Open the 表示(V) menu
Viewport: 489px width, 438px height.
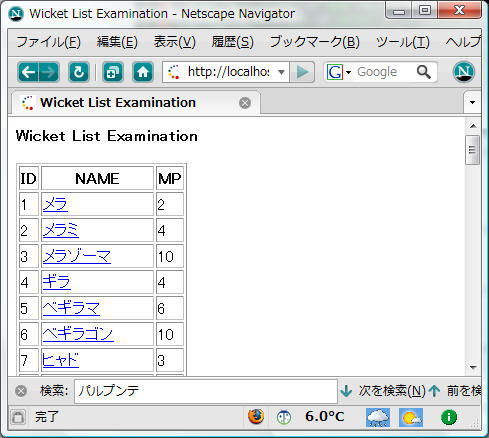point(174,42)
